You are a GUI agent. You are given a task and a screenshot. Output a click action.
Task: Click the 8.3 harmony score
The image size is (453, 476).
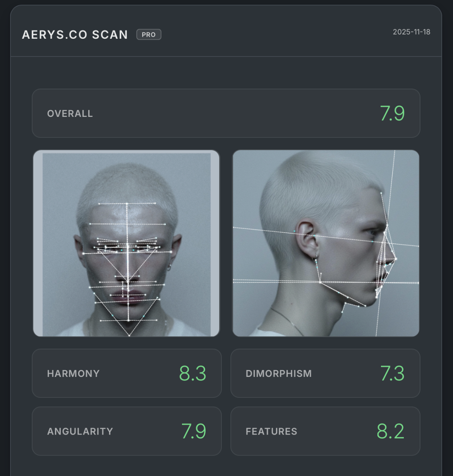pyautogui.click(x=192, y=373)
